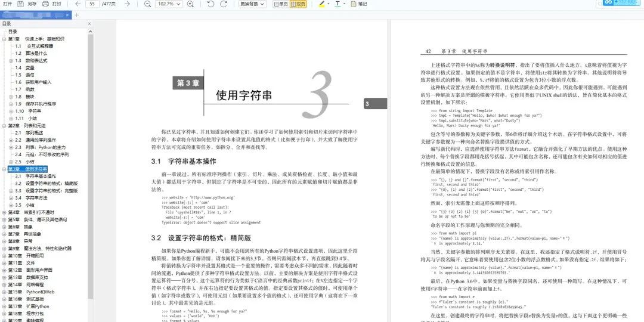Collapse the 第1章 快速上手 tree node
This screenshot has width=644, height=322.
coord(4,39)
